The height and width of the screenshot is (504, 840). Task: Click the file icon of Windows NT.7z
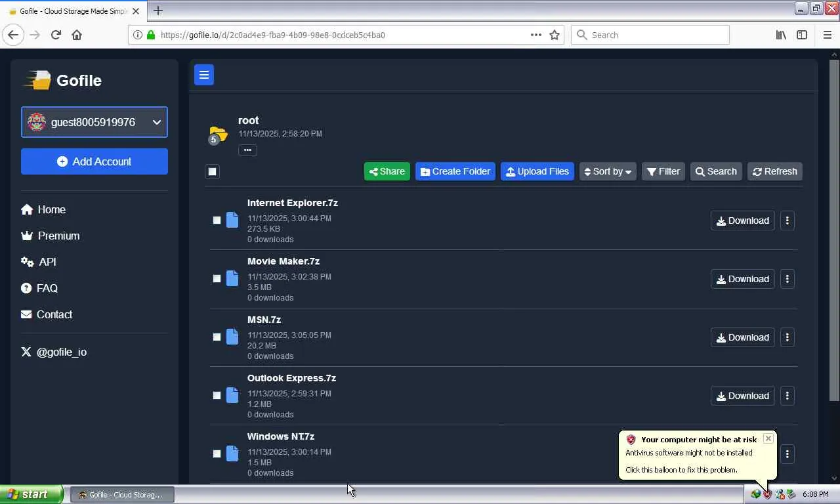click(x=232, y=453)
